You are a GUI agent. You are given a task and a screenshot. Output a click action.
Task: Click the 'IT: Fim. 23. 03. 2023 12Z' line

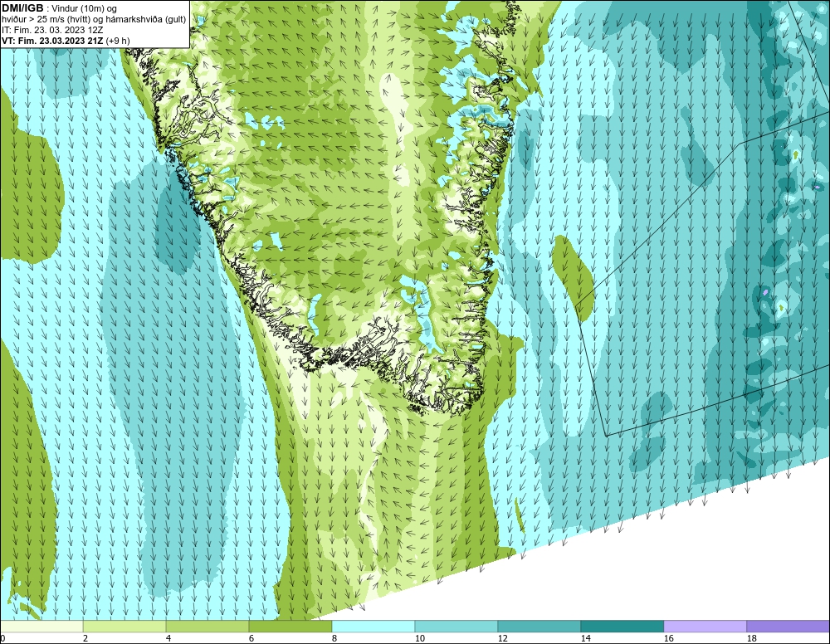[x=52, y=30]
